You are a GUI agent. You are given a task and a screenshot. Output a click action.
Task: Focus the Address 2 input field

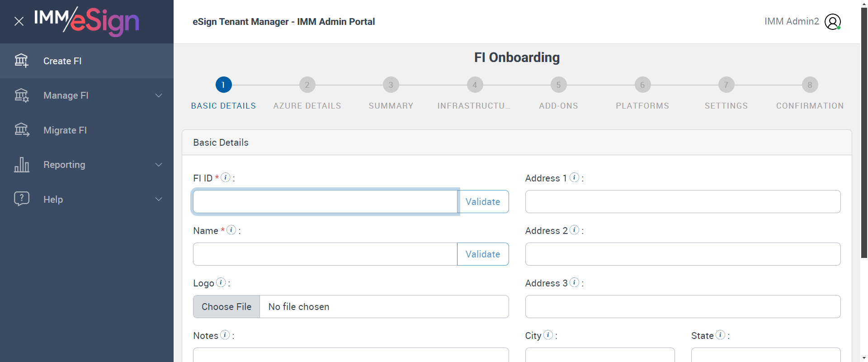683,254
